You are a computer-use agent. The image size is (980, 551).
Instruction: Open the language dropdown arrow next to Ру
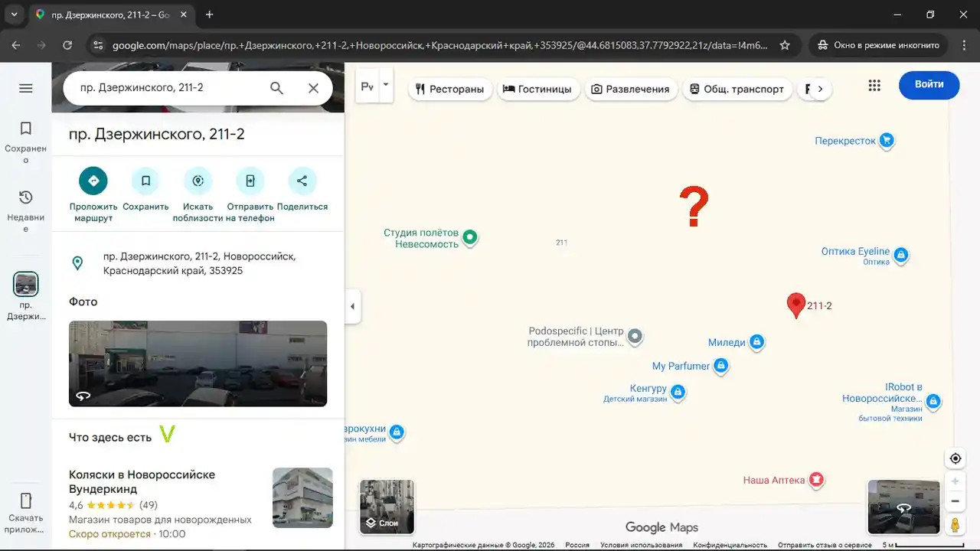(386, 85)
